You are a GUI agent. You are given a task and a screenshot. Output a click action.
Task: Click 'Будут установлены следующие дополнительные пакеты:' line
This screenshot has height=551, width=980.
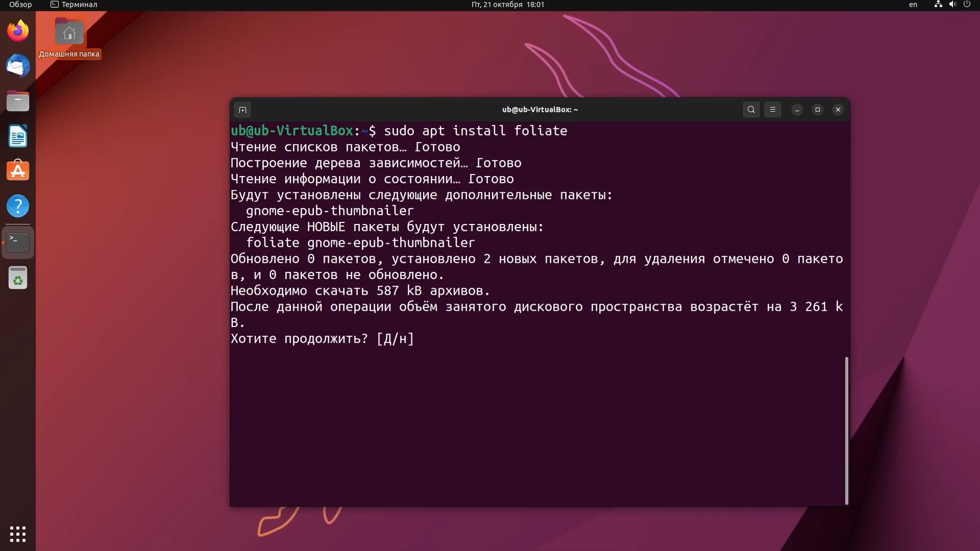(422, 195)
